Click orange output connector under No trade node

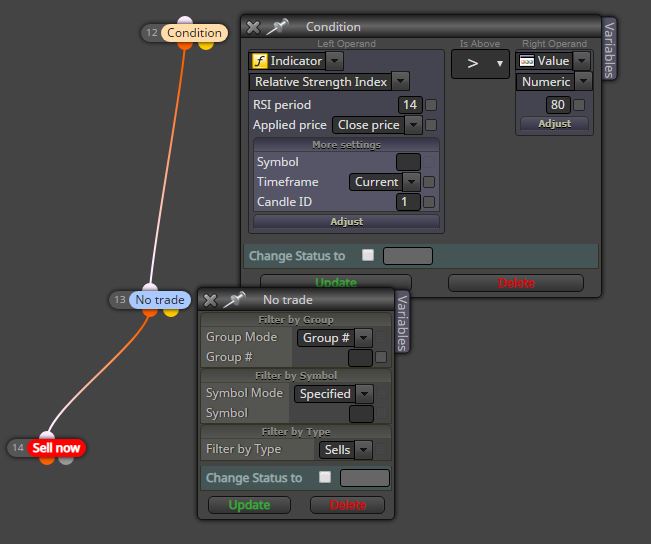(150, 311)
